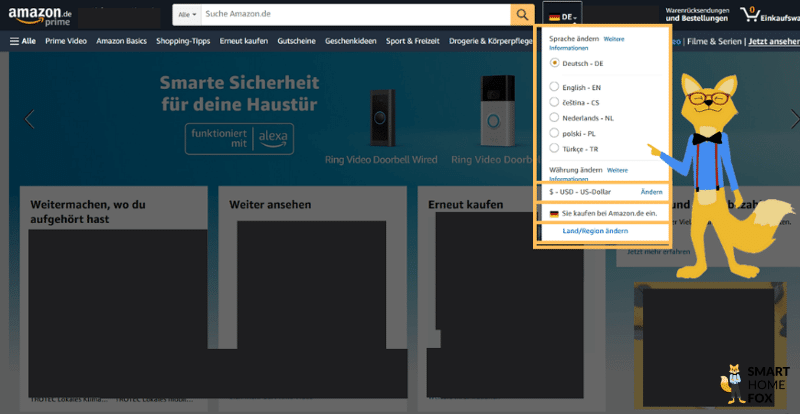
Task: Click Ändern link next to USD currency
Action: pos(652,192)
